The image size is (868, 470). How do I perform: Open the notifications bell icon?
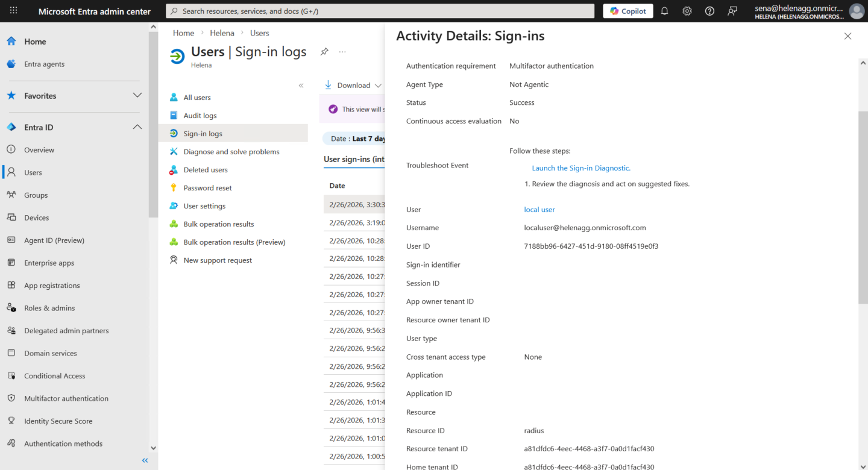[x=664, y=11]
